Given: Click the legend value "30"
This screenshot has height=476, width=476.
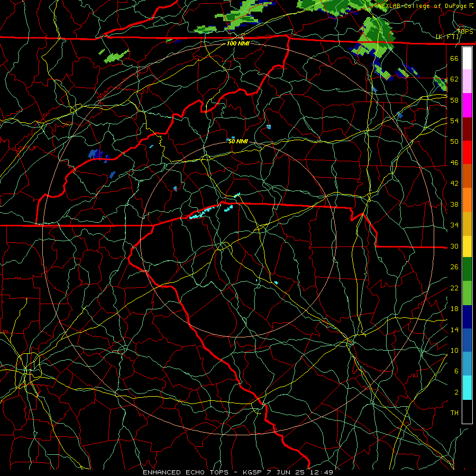Looking at the screenshot, I should (454, 246).
